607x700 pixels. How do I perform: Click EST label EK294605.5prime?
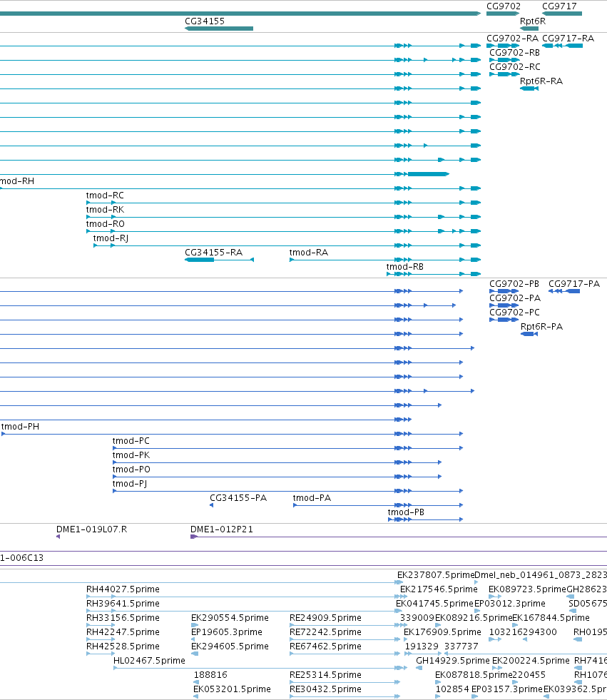[x=230, y=646]
